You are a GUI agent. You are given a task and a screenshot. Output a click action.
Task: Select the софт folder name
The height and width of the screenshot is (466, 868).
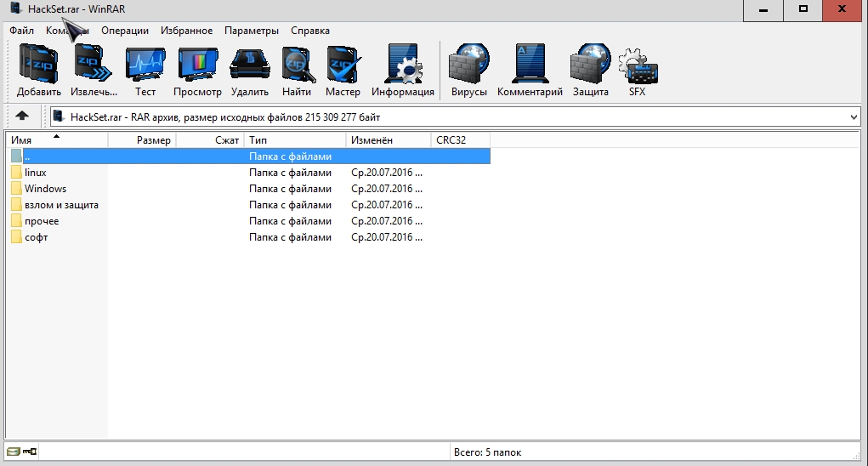click(36, 237)
